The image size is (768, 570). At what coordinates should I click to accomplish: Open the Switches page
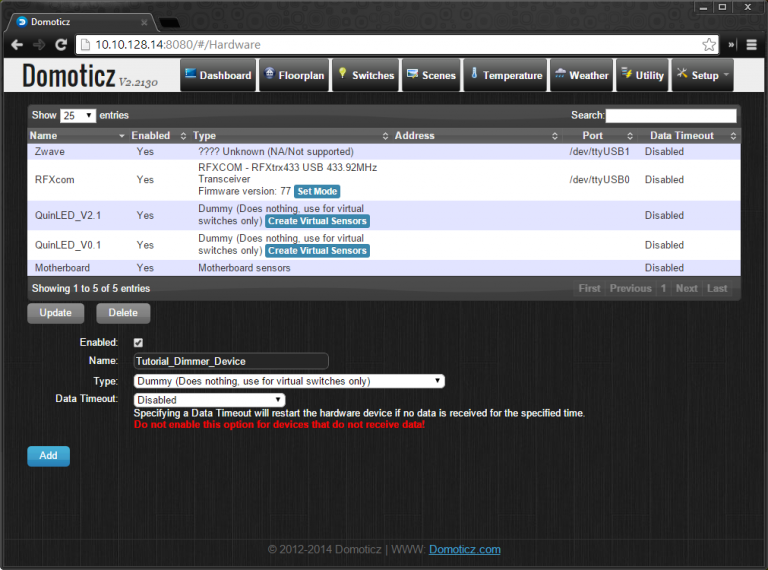365,75
